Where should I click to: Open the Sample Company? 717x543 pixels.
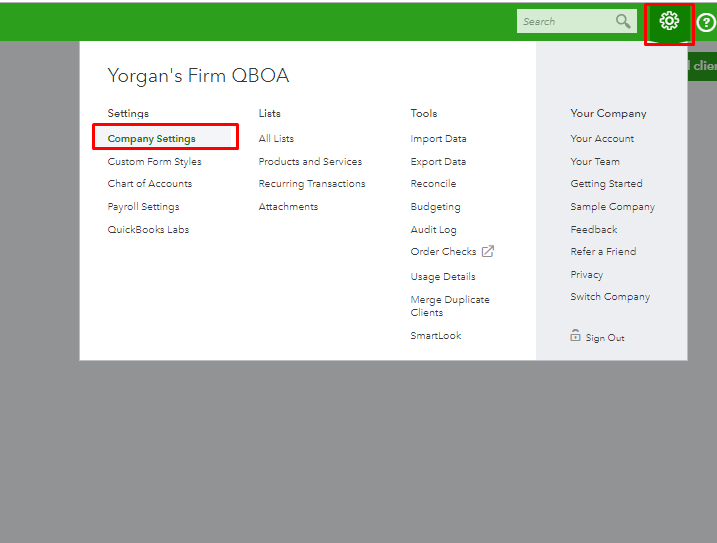612,207
